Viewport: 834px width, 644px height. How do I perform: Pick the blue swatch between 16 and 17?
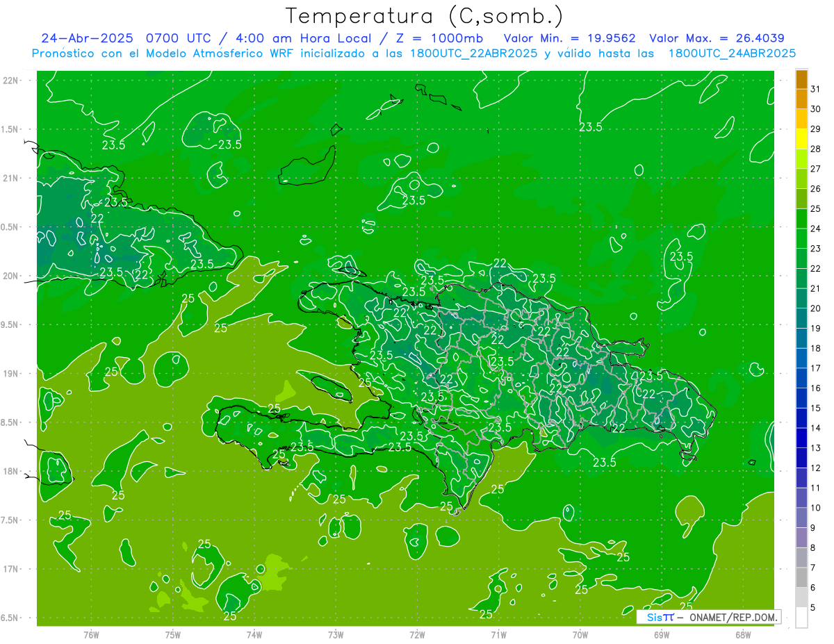[801, 378]
